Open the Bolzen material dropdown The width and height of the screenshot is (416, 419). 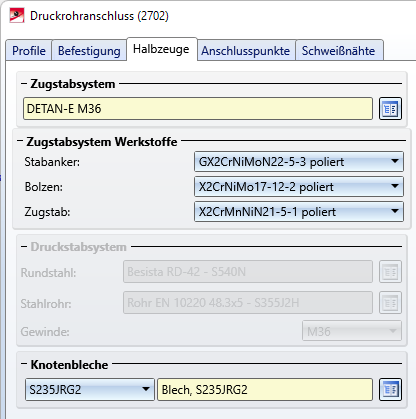click(x=299, y=187)
